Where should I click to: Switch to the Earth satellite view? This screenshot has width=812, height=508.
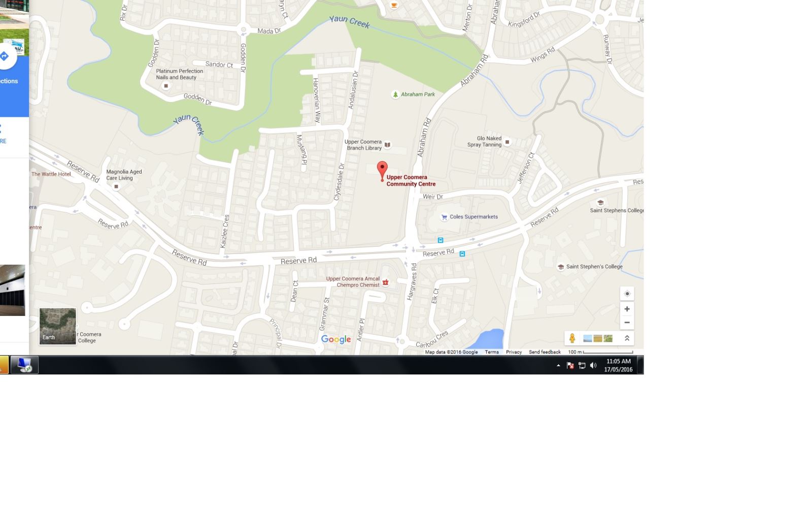tap(58, 326)
